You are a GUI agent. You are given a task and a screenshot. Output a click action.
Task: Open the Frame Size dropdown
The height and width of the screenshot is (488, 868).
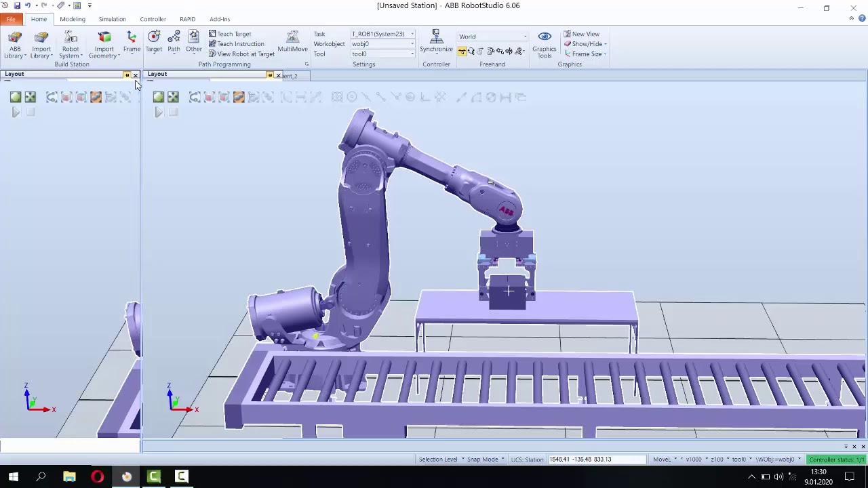[x=585, y=54]
